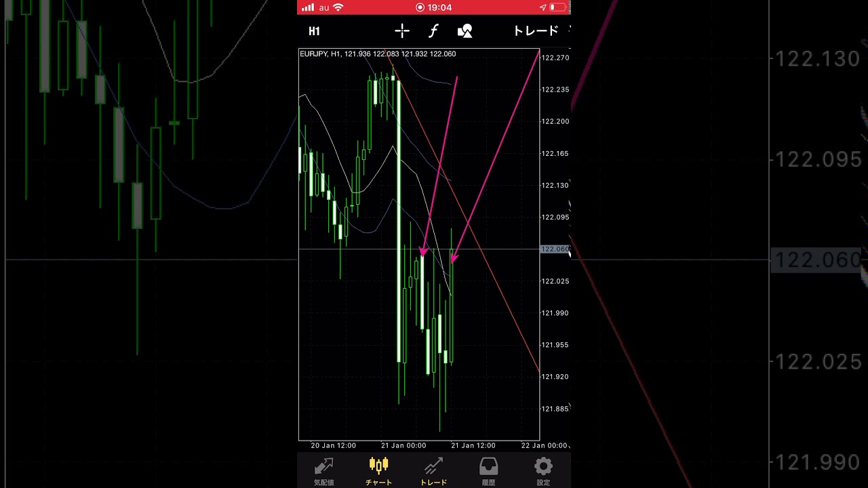Screen dimensions: 868x488
Task: Tap the 121.885 price scale label
Action: (x=555, y=409)
